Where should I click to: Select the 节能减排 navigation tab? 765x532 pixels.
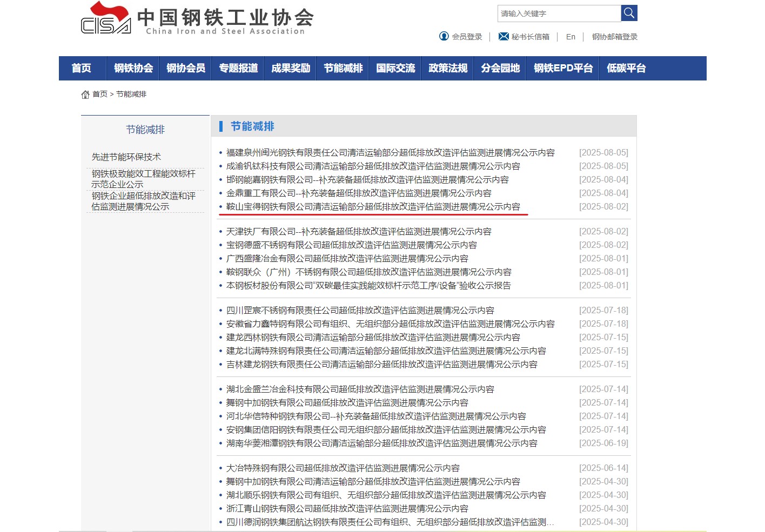[343, 68]
